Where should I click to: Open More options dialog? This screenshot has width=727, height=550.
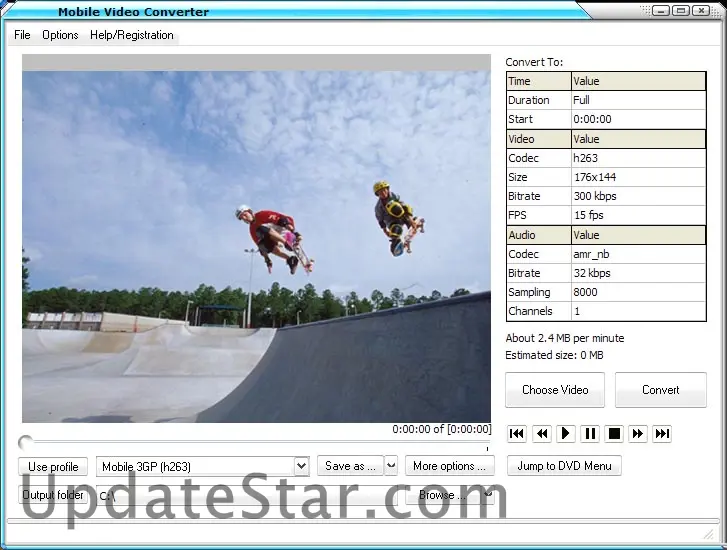point(449,466)
